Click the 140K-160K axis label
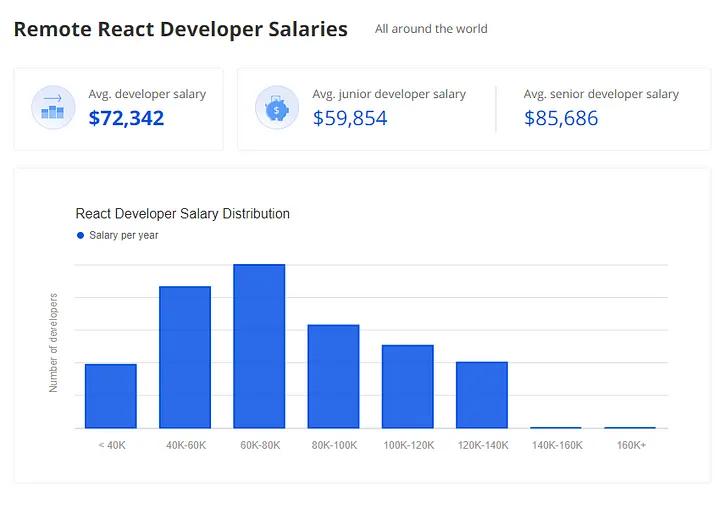The image size is (720, 513). coord(557,445)
